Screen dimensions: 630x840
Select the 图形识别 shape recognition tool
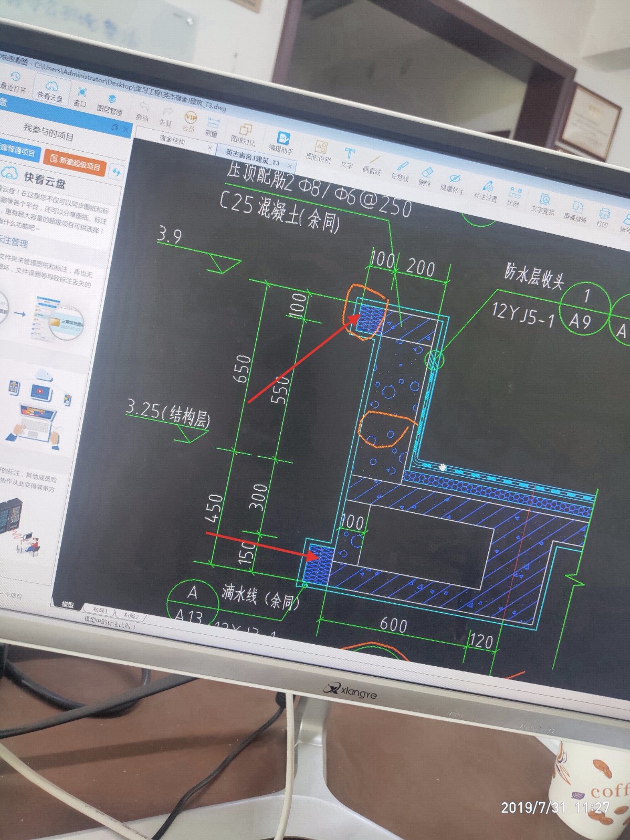(x=319, y=151)
